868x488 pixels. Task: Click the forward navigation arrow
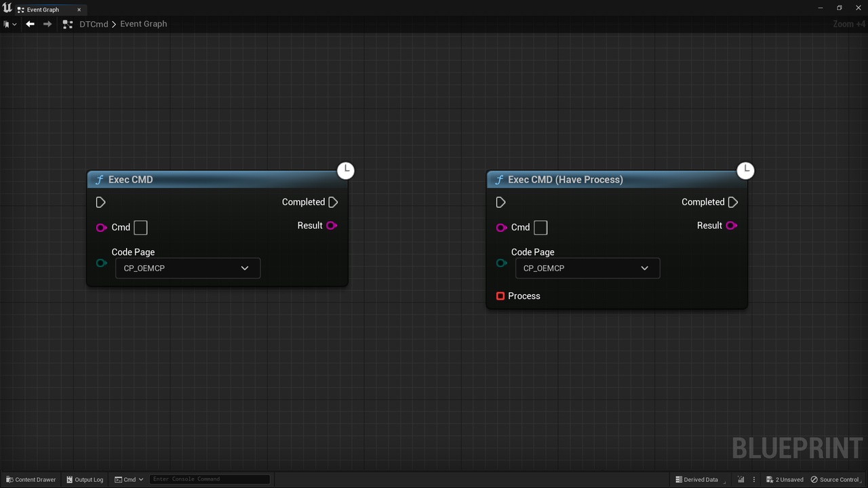[x=47, y=24]
